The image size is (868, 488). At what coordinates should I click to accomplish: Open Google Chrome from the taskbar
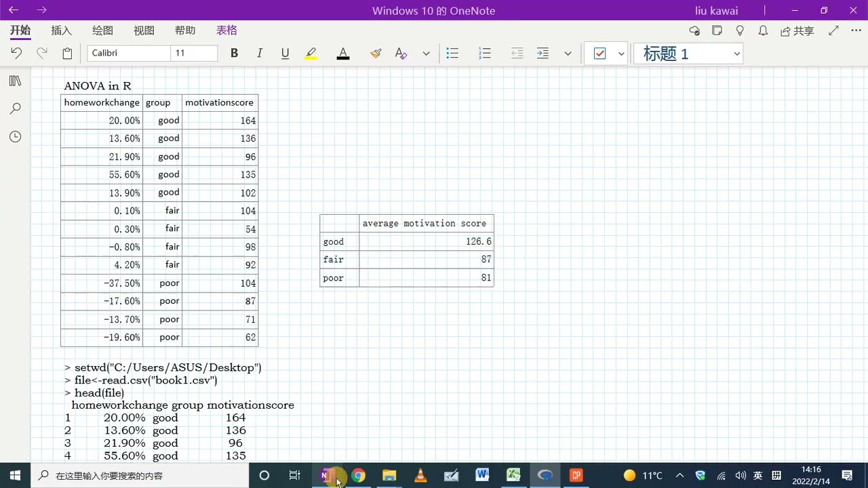(358, 475)
